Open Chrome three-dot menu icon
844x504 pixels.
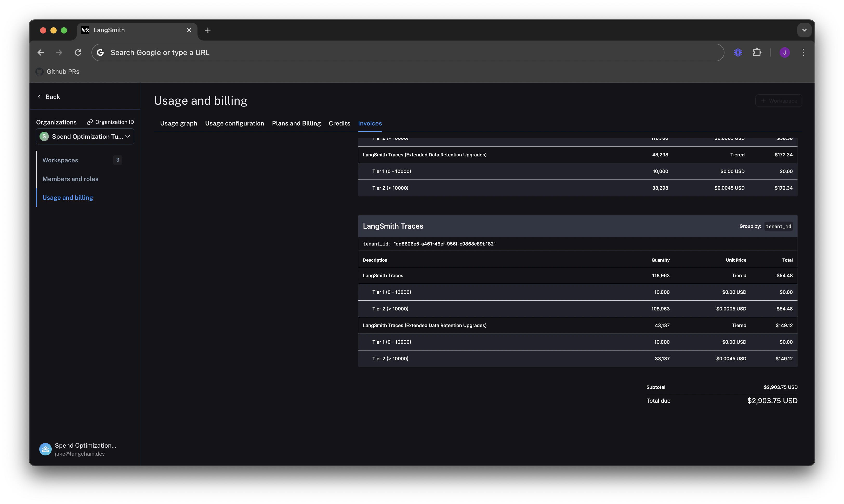(803, 53)
